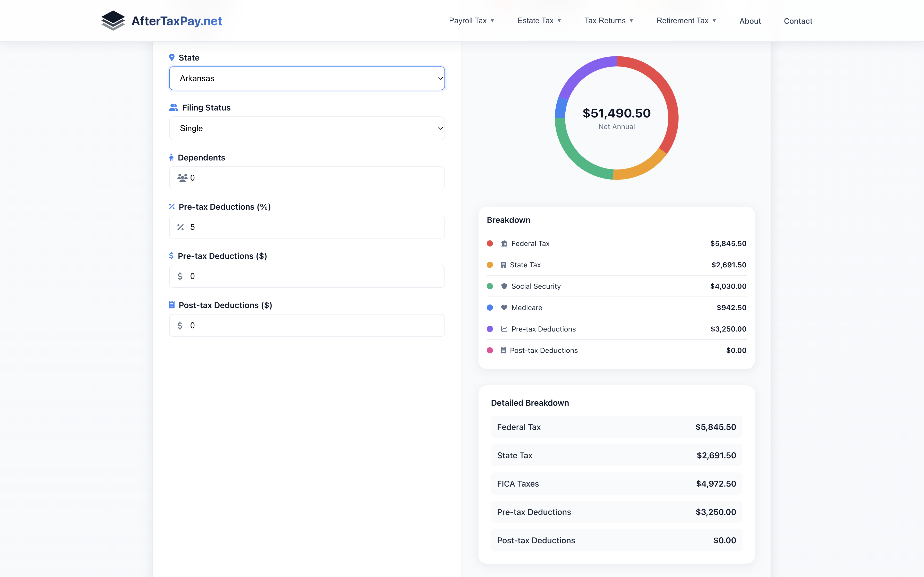Open the Filing Status dropdown showing Single
Image resolution: width=924 pixels, height=577 pixels.
[x=307, y=128]
